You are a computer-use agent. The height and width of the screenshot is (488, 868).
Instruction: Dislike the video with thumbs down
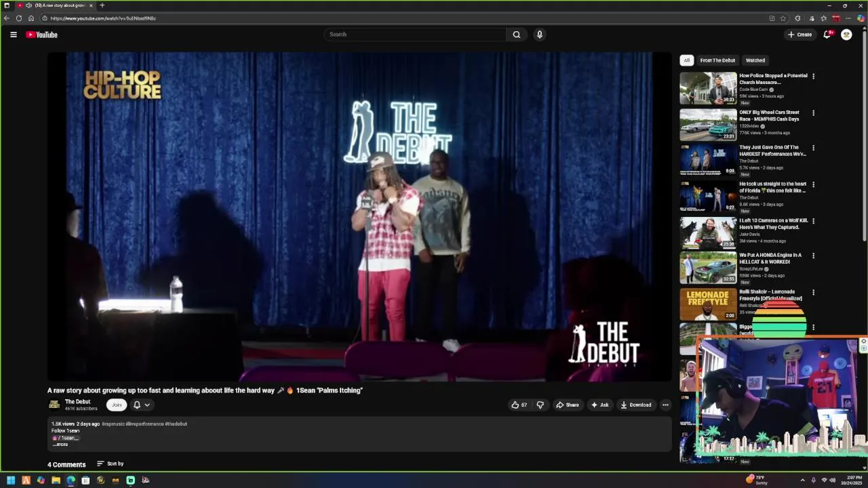coord(540,405)
